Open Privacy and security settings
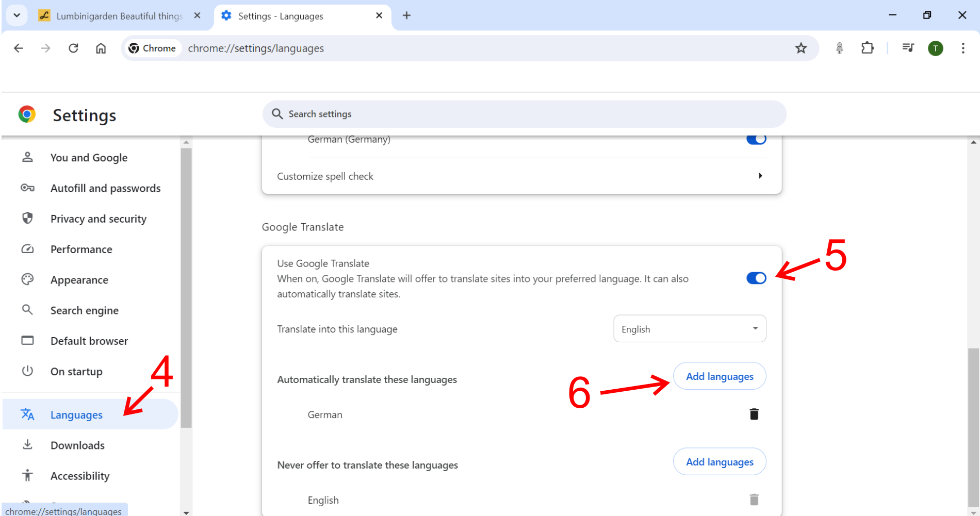This screenshot has width=980, height=516. tap(98, 219)
